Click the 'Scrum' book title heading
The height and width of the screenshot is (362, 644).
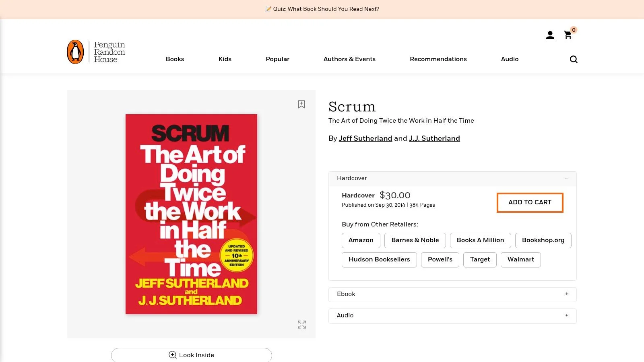coord(352,107)
